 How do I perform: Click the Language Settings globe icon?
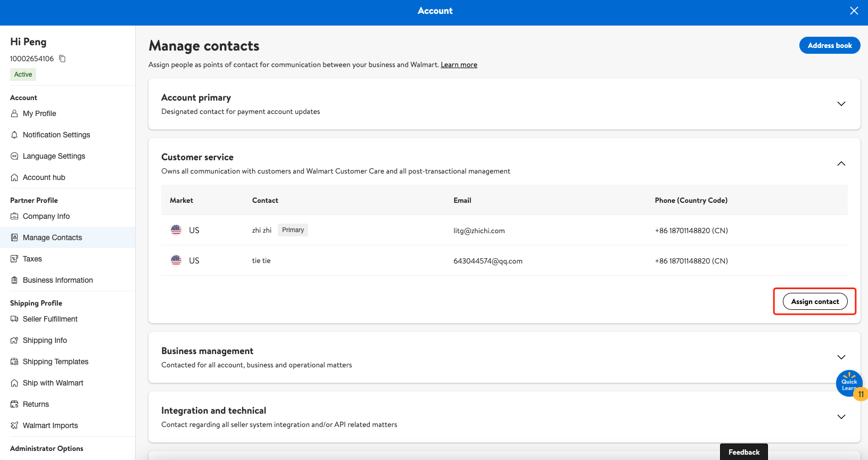(14, 156)
